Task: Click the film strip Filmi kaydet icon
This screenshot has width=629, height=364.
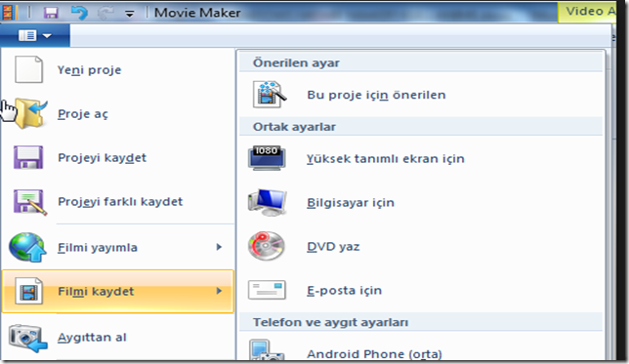Action: (28, 291)
